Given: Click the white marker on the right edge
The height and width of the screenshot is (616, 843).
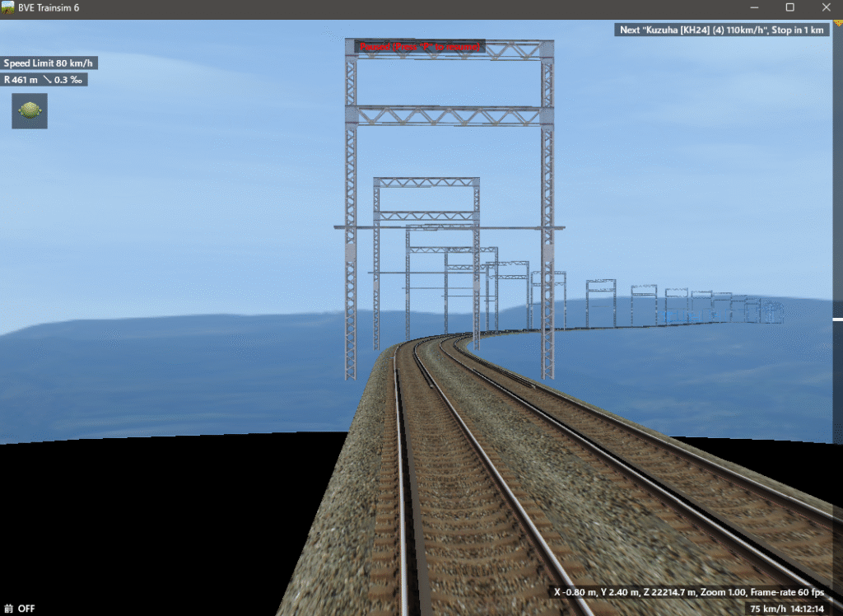Looking at the screenshot, I should [837, 319].
